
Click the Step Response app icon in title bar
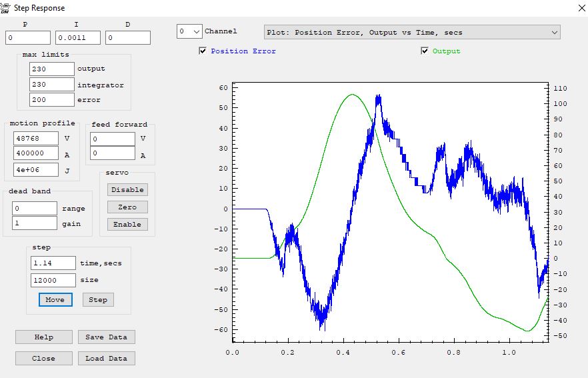(5, 8)
